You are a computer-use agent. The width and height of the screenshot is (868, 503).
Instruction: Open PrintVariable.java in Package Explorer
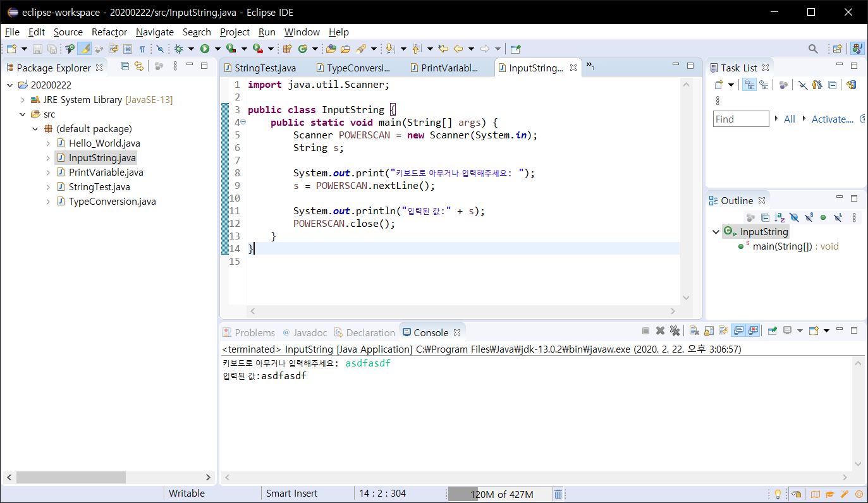(106, 173)
